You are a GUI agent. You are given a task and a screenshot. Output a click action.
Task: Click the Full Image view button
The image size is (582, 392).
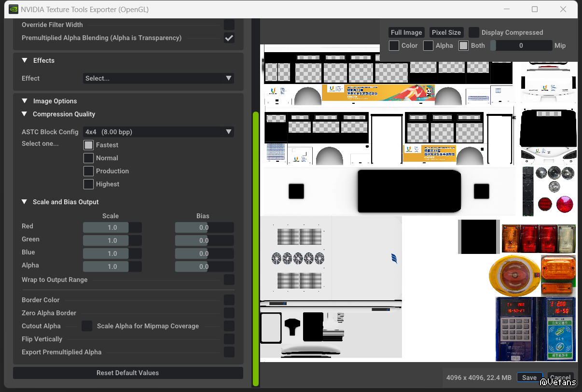pyautogui.click(x=406, y=32)
